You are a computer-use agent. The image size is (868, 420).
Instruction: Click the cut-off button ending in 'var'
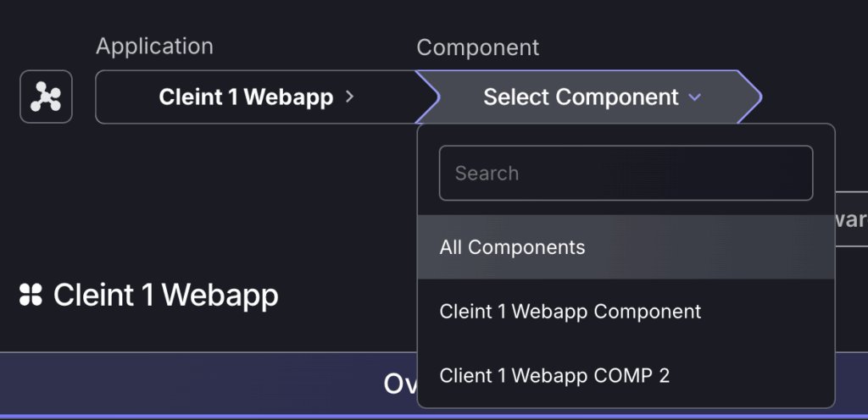(851, 218)
